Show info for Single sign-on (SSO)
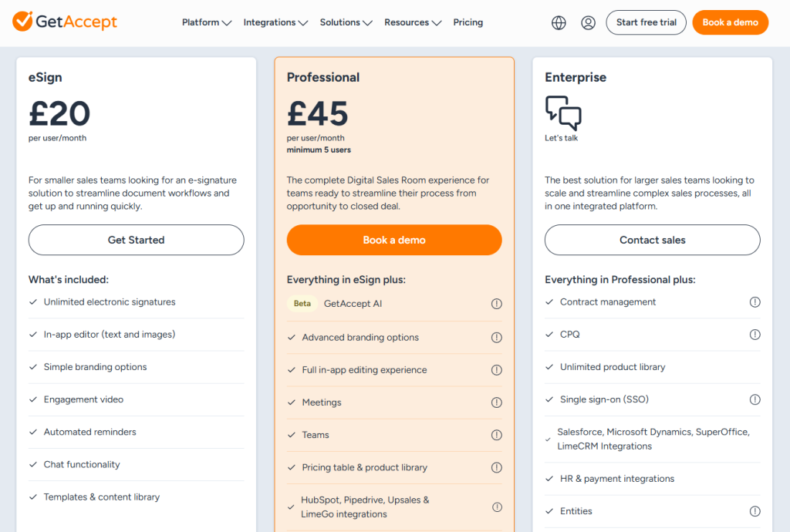Viewport: 790px width, 532px height. coord(755,399)
